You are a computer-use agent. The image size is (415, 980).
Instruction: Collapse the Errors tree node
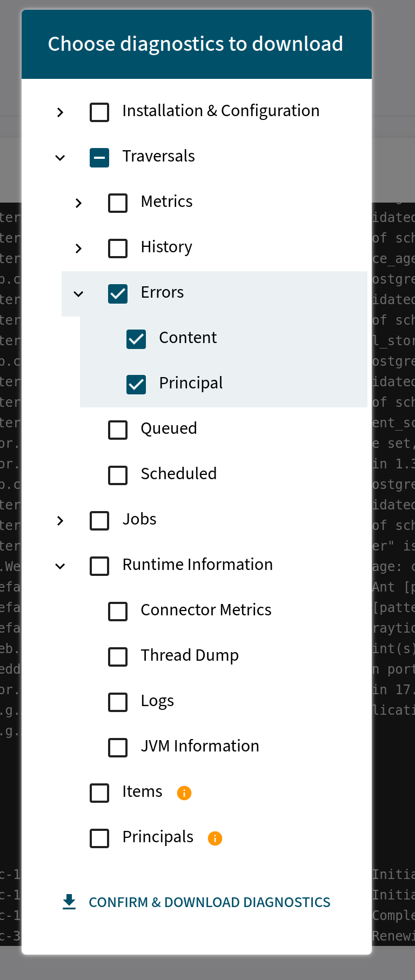point(78,294)
